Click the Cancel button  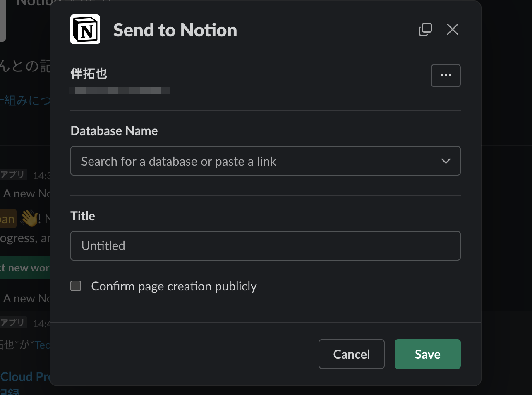[x=351, y=354]
